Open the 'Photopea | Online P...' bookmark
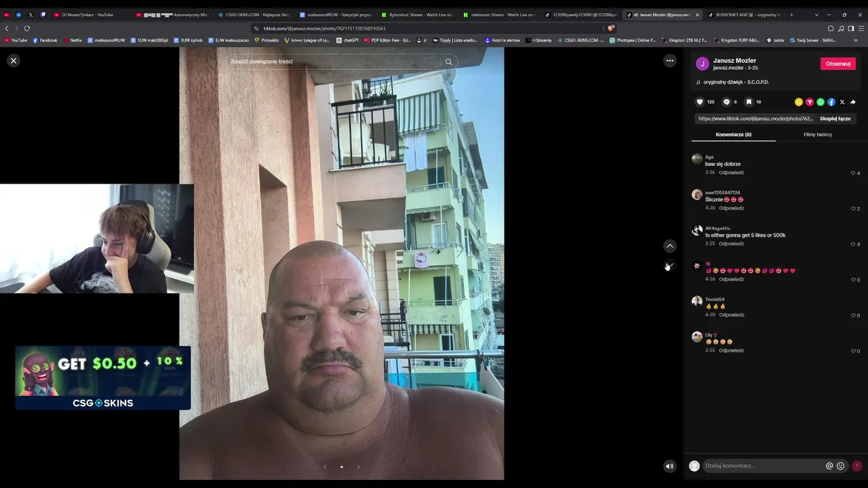This screenshot has height=488, width=868. click(x=633, y=40)
